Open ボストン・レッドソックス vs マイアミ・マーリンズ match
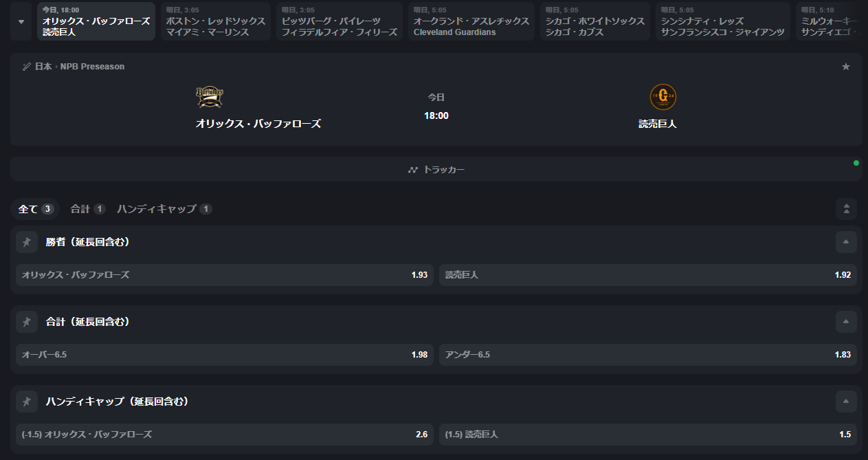Image resolution: width=868 pixels, height=460 pixels. [216, 21]
